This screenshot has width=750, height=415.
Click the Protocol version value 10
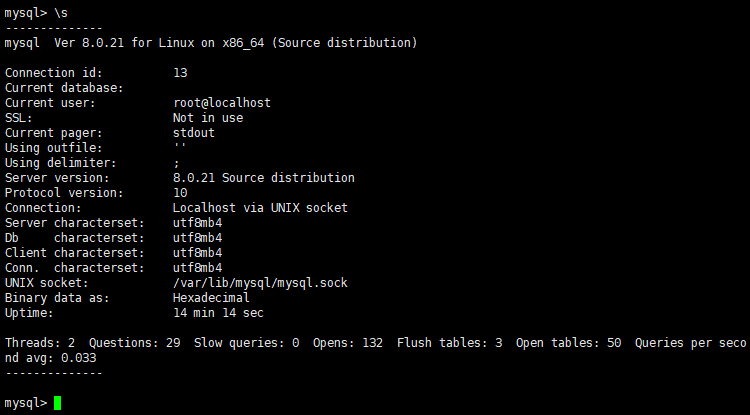[180, 193]
